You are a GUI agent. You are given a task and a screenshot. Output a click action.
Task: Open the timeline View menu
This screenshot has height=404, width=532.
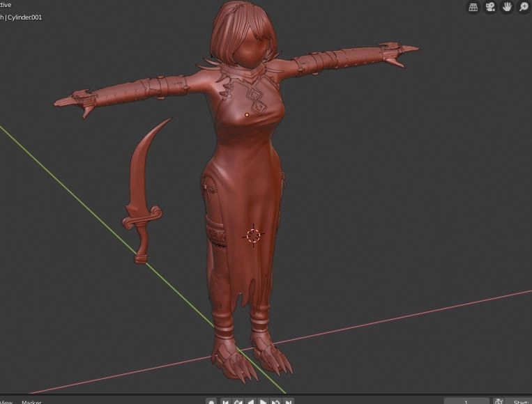pos(6,401)
